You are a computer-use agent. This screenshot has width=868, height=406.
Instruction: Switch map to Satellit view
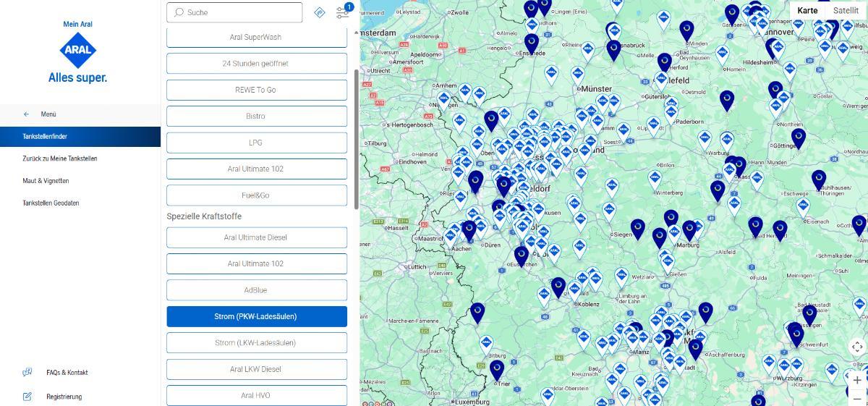pyautogui.click(x=846, y=10)
